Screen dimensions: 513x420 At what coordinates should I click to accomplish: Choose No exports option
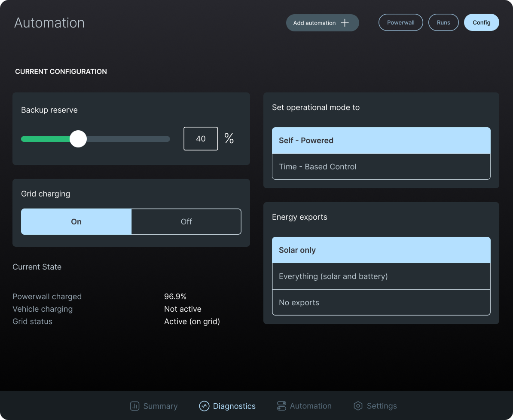point(381,303)
